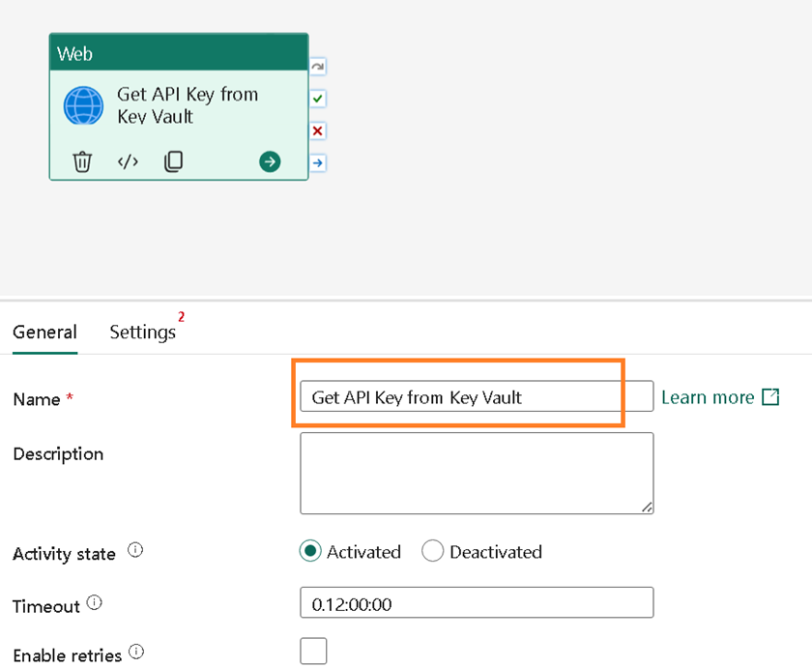The image size is (812, 668).
Task: Select the On completion blue arrow connector
Action: [x=318, y=163]
